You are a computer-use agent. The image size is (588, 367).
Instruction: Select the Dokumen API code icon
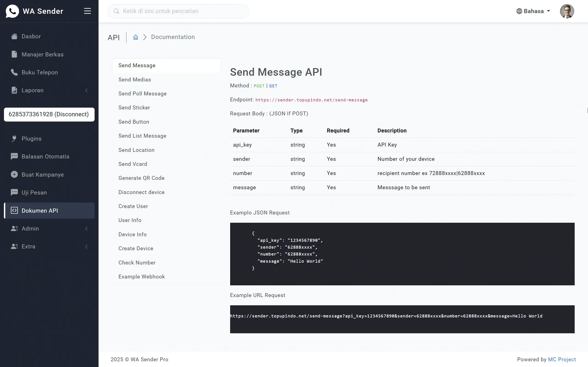tap(14, 210)
